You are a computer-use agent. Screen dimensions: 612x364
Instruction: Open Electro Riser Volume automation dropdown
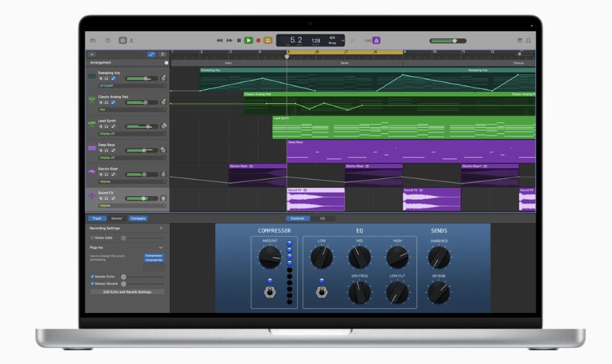tap(133, 182)
